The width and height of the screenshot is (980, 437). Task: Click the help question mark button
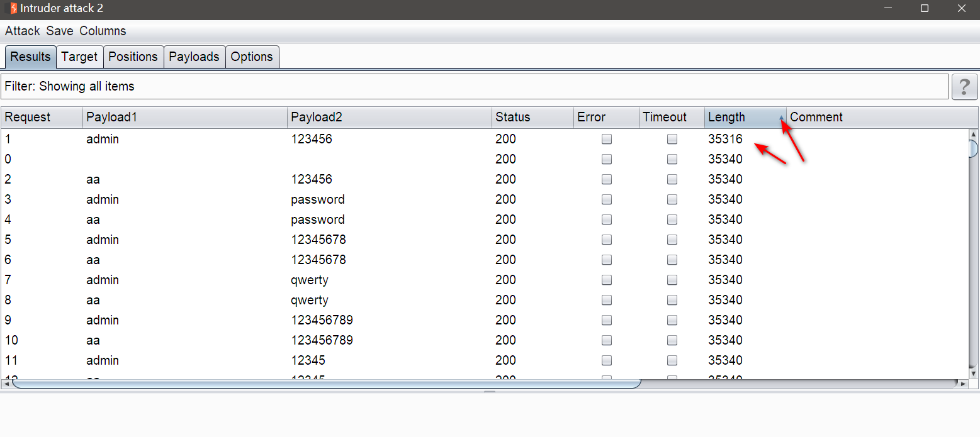click(x=964, y=87)
